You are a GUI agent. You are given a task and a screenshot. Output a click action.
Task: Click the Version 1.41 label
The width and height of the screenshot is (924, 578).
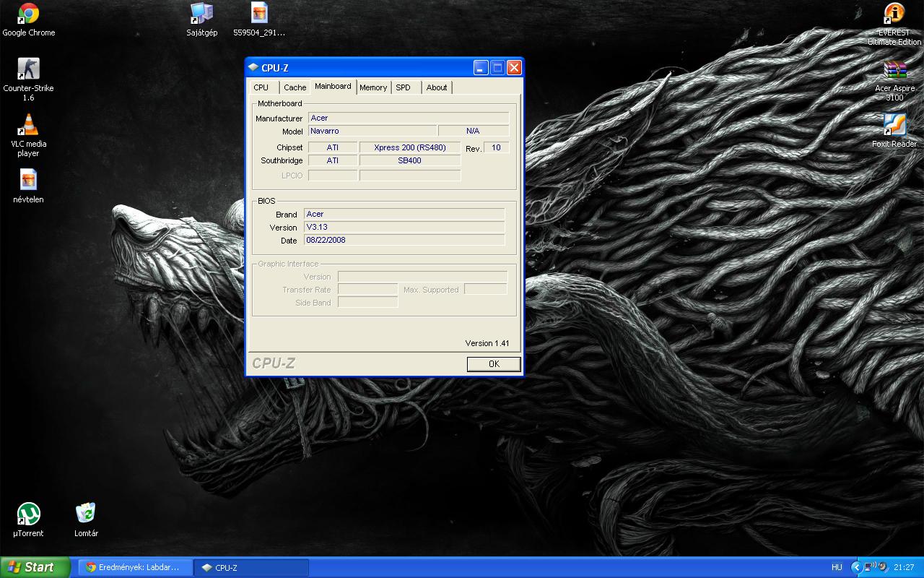(x=487, y=343)
